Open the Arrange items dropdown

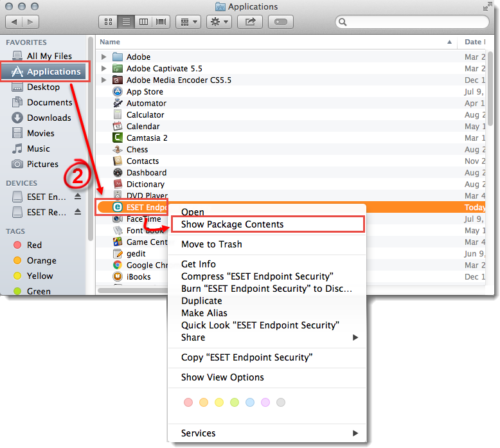coord(188,22)
